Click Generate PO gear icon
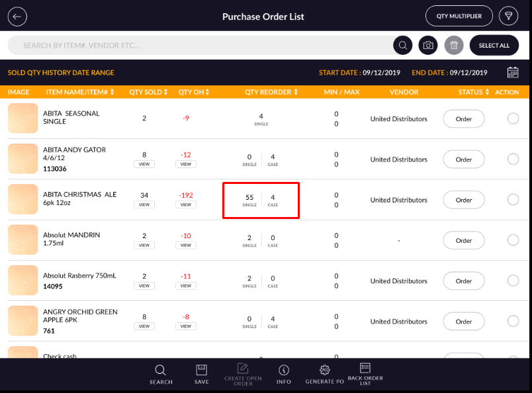The image size is (532, 393). [324, 374]
